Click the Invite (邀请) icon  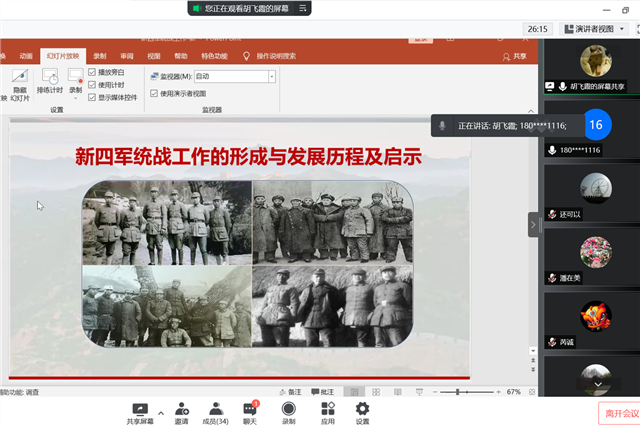182,412
